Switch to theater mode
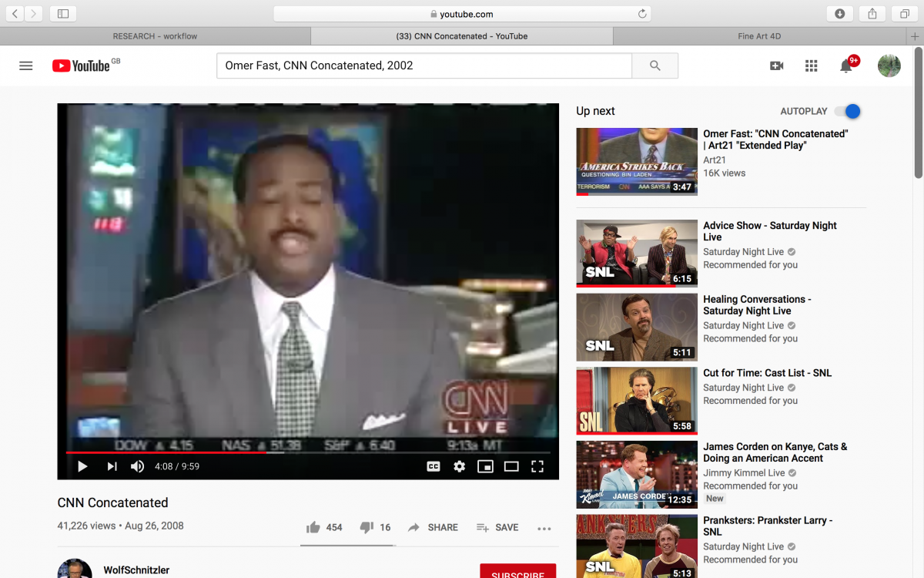Screen dimensions: 924x578 [x=511, y=466]
